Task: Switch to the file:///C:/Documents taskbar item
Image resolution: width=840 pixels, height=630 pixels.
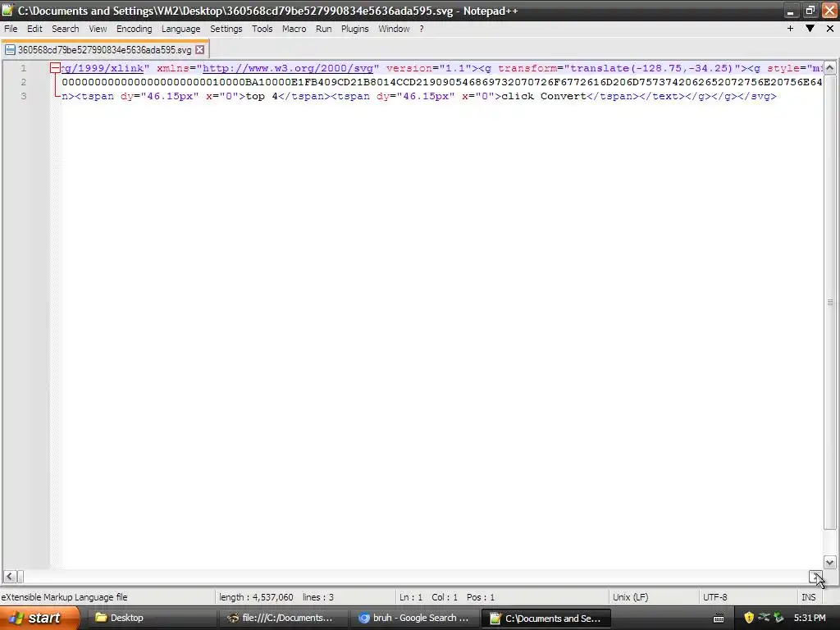Action: click(283, 618)
